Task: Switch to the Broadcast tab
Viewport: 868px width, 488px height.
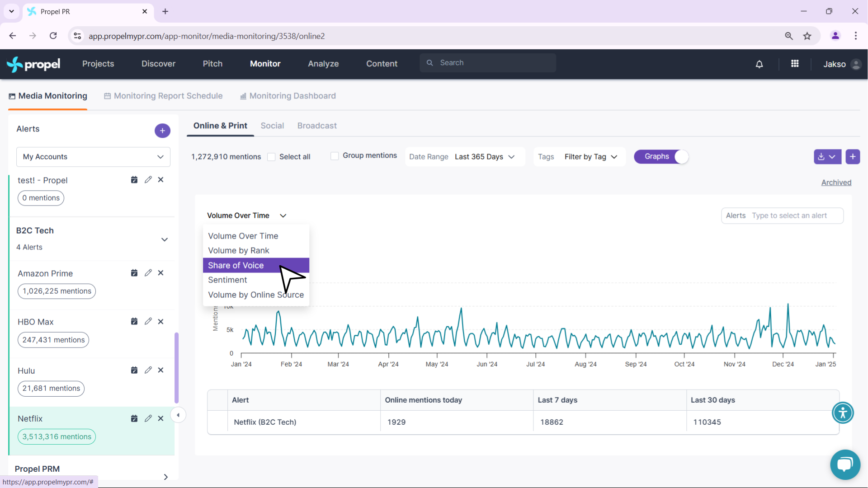Action: point(317,126)
